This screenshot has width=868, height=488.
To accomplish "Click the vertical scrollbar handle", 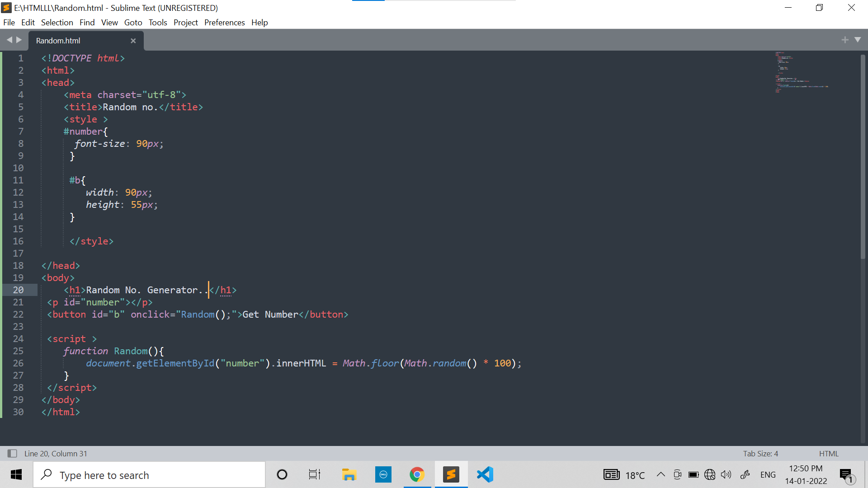I will click(x=863, y=156).
